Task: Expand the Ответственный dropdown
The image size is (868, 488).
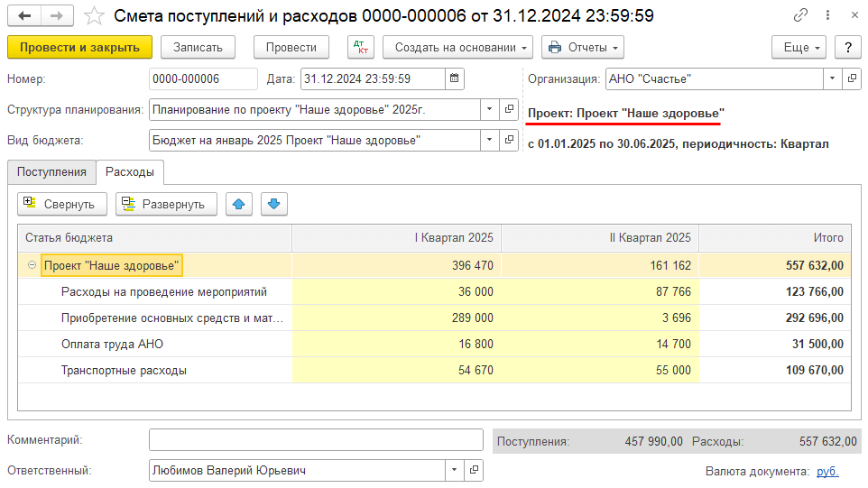Action: 455,470
